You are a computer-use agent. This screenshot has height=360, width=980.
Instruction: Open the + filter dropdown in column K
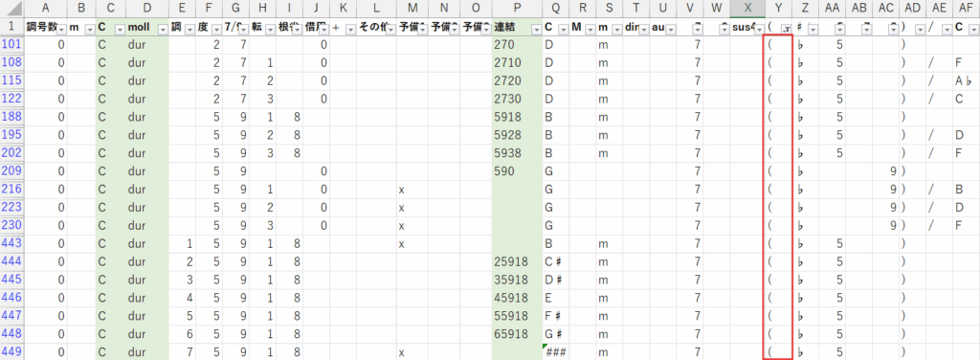350,29
